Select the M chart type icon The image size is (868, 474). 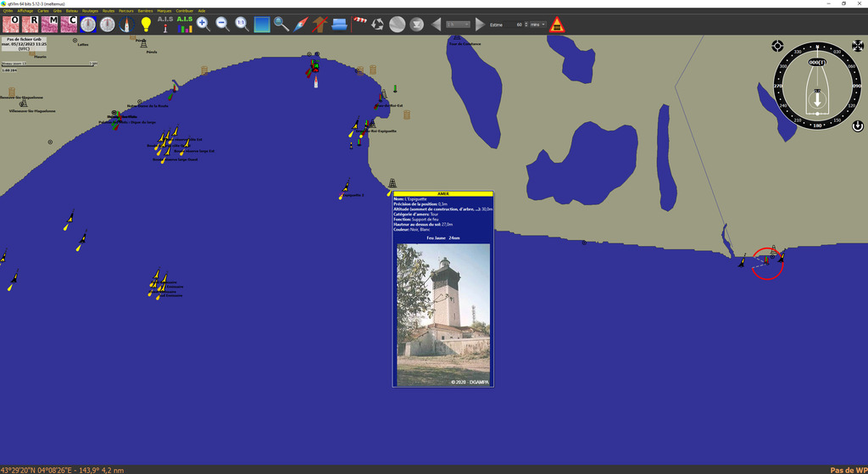point(49,25)
